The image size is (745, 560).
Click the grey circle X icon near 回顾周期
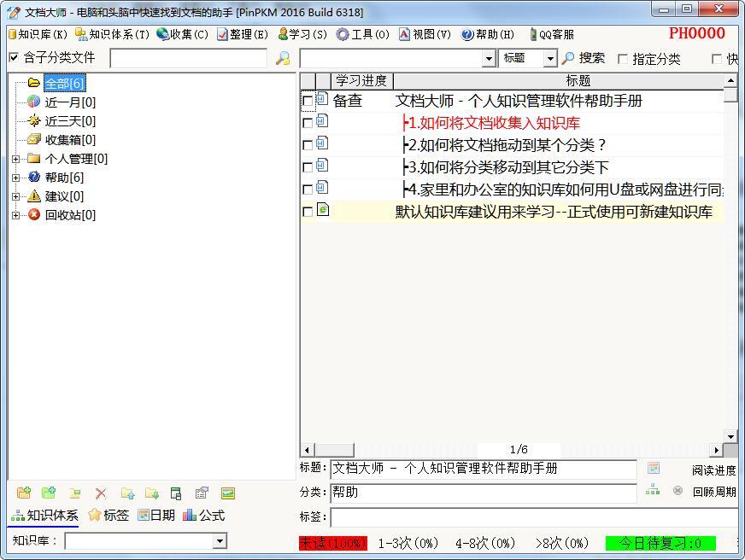coord(678,491)
